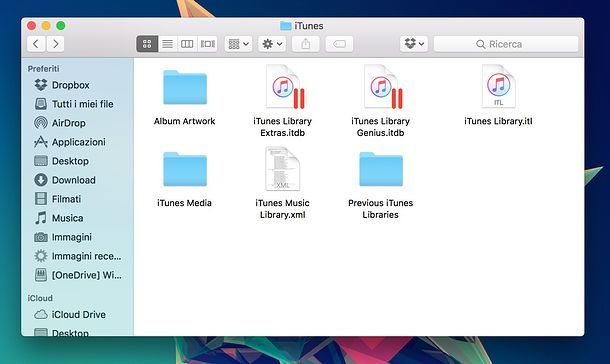
Task: Select the iTunes Library.itl file icon
Action: pyautogui.click(x=498, y=86)
